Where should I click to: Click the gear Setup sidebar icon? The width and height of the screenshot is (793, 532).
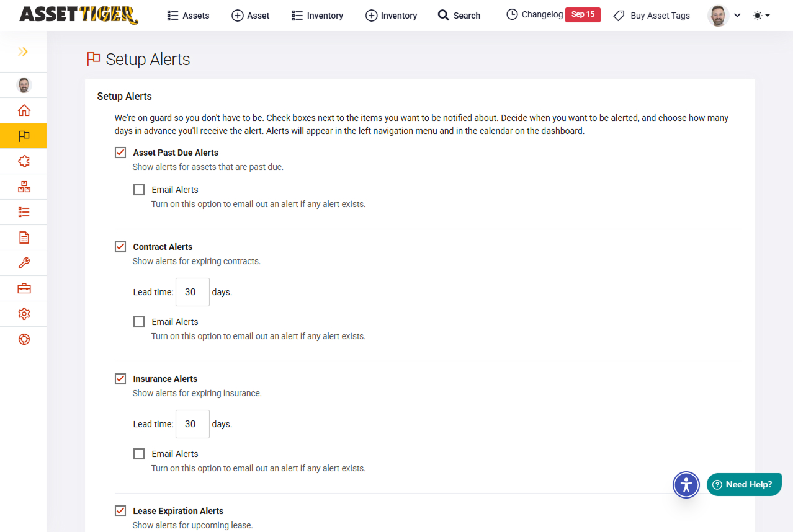pos(24,314)
